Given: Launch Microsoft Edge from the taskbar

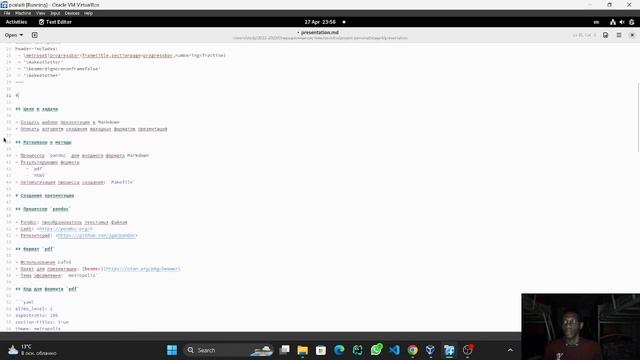Looking at the screenshot, I should (339, 350).
